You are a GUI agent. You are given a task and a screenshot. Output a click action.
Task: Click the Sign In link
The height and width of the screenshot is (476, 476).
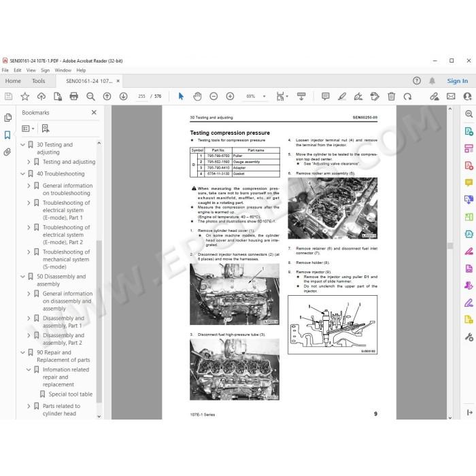(x=457, y=81)
